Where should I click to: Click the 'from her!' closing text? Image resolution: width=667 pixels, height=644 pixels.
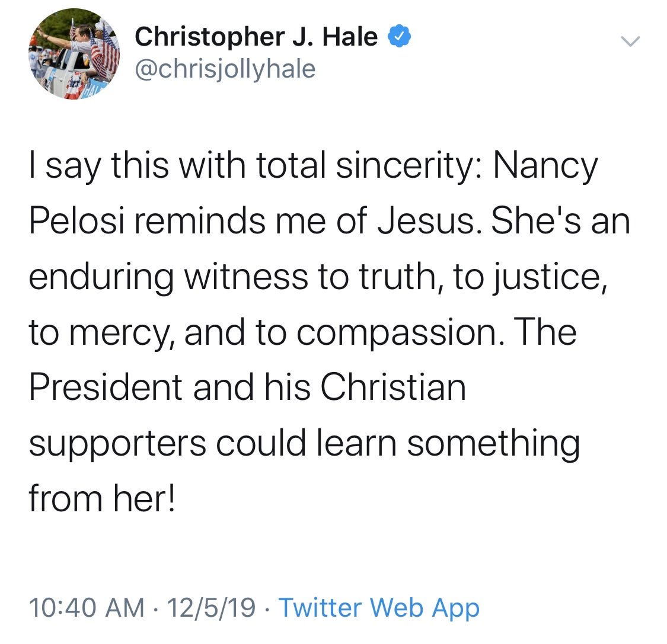coord(102,498)
